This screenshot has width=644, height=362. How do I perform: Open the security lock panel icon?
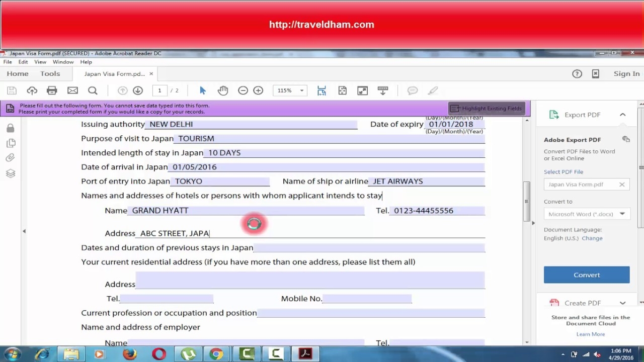[x=11, y=129]
